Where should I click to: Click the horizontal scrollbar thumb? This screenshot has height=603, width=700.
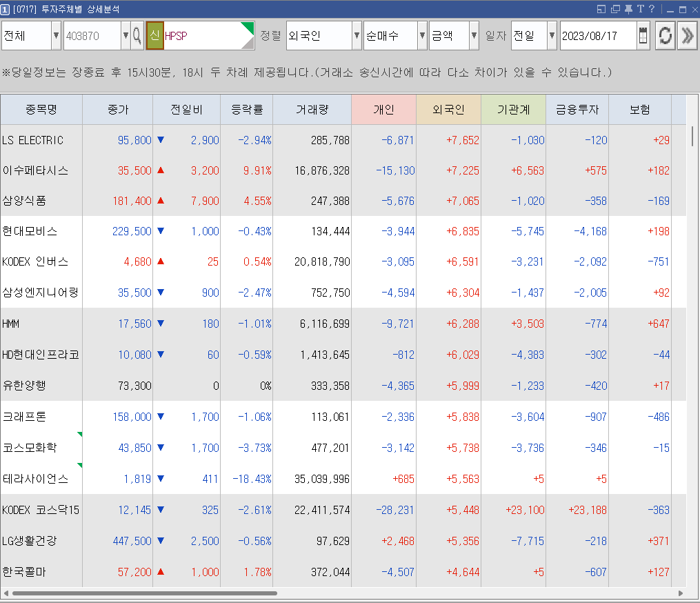point(145,593)
